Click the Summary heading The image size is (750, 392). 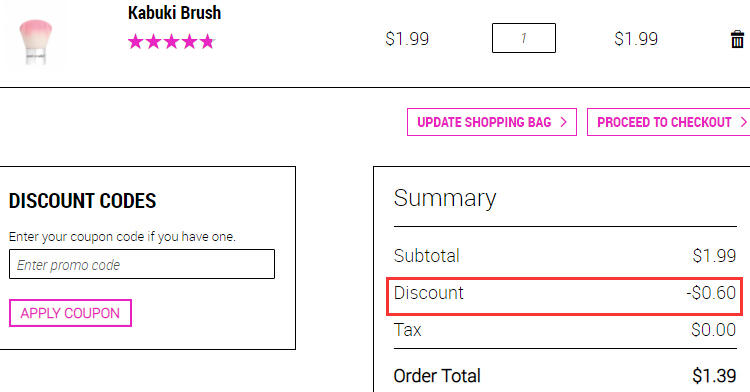pos(445,198)
